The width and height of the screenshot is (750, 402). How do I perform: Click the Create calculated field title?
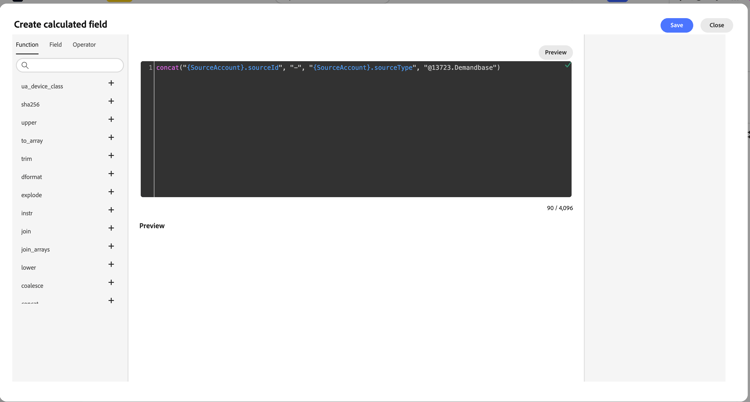pyautogui.click(x=60, y=24)
